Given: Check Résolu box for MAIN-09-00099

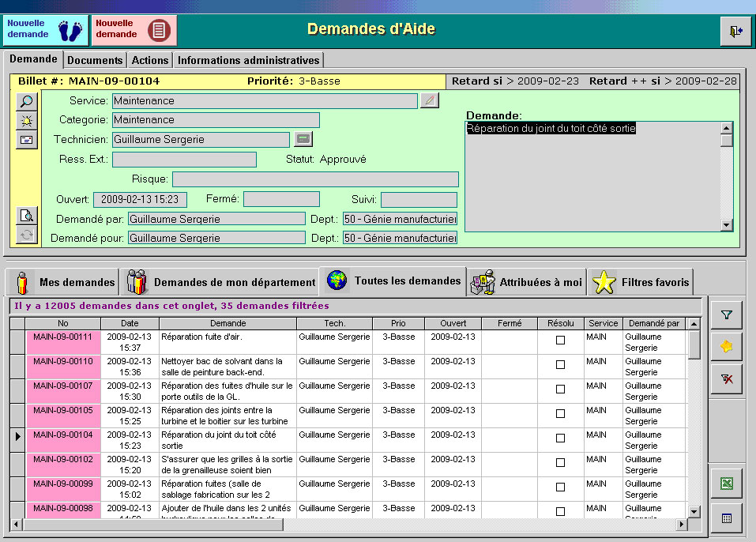Looking at the screenshot, I should click(560, 487).
